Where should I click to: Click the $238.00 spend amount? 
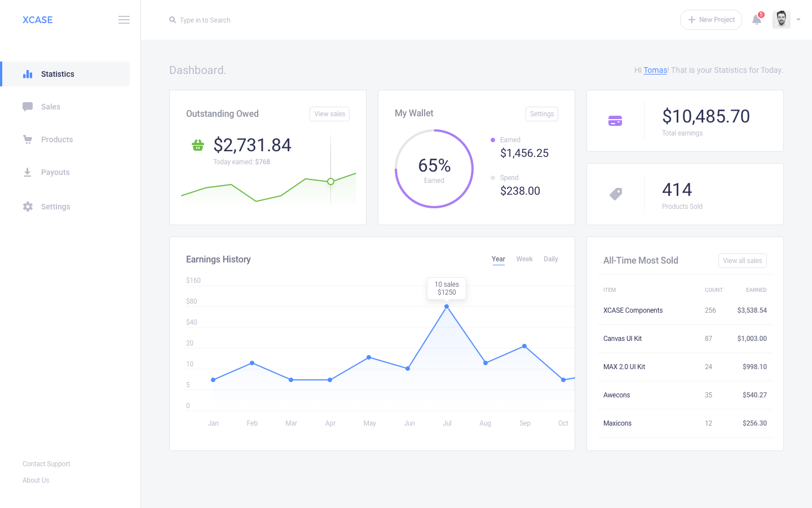click(520, 191)
